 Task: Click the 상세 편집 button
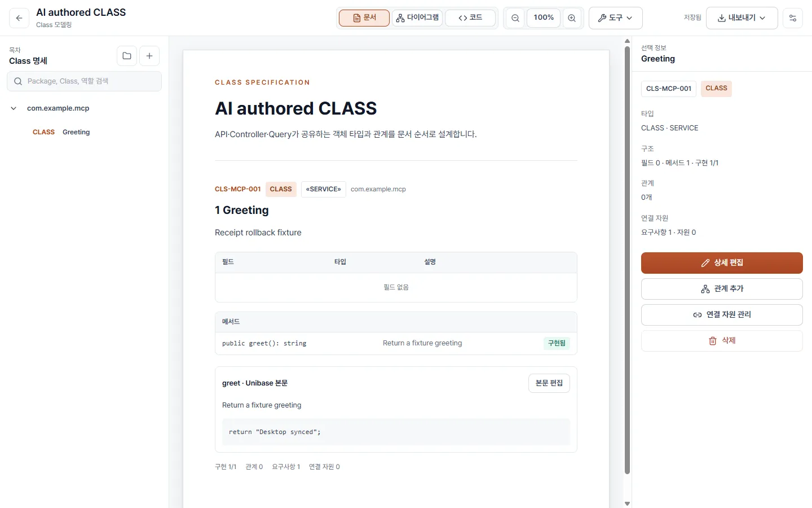(722, 263)
